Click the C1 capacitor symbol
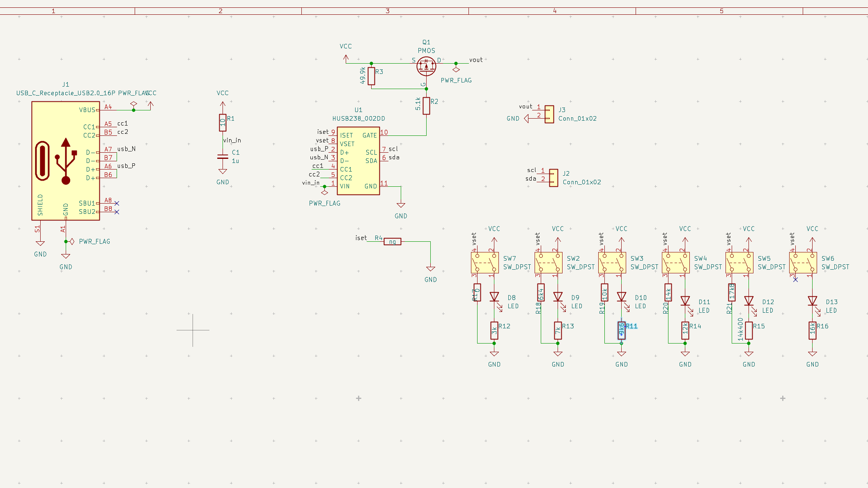 coord(223,156)
